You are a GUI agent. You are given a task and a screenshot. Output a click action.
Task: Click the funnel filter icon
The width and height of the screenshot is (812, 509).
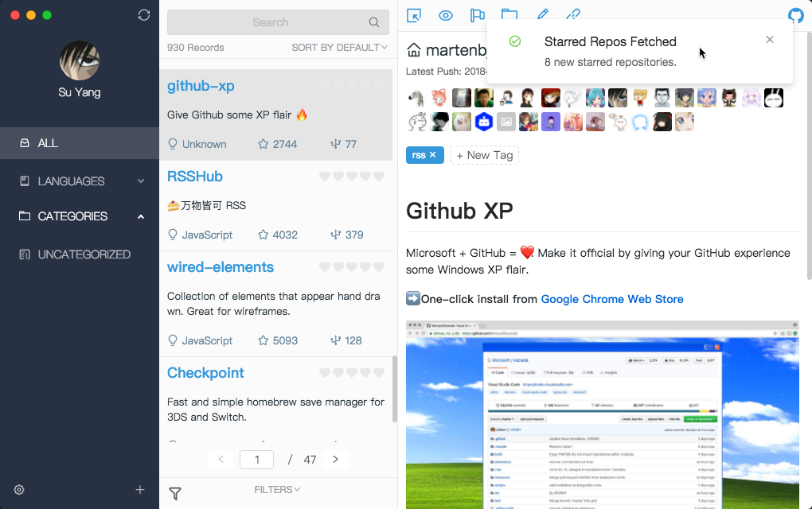coord(176,494)
